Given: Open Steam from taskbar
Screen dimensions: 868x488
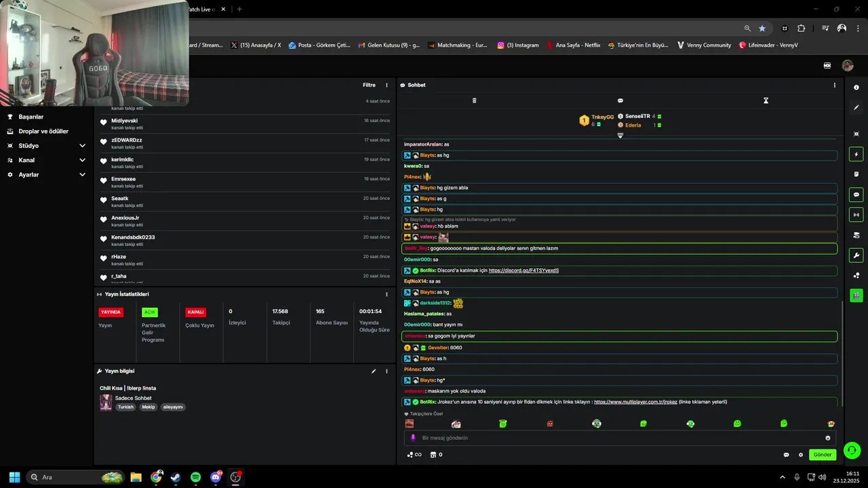Looking at the screenshot, I should pos(176,477).
